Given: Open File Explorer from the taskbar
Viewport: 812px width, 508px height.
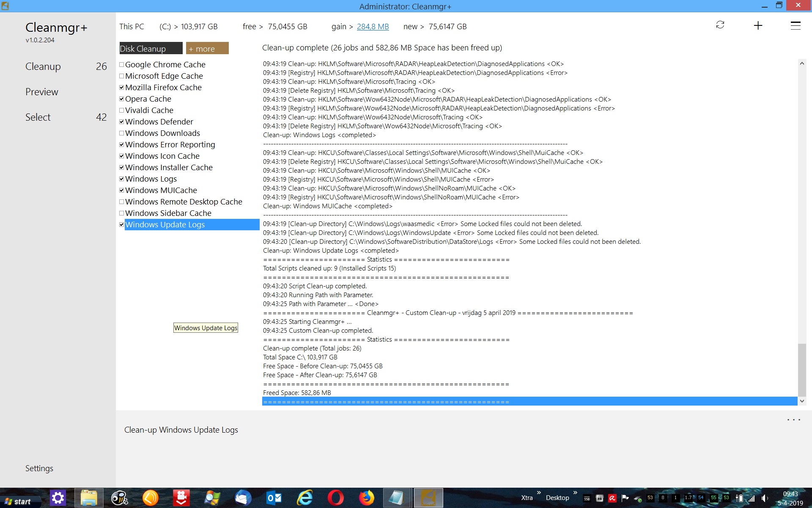Looking at the screenshot, I should pos(89,498).
